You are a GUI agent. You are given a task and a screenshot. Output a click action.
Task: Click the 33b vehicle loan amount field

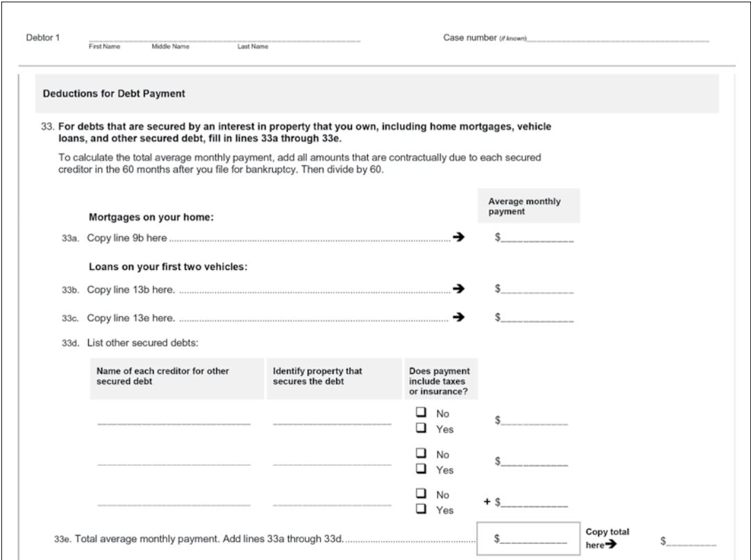[x=537, y=289]
